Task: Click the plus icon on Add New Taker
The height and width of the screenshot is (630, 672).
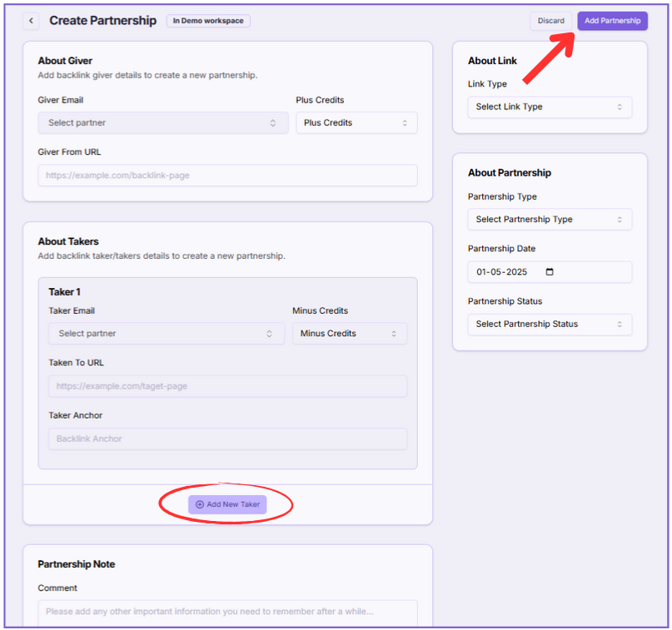Action: point(200,504)
